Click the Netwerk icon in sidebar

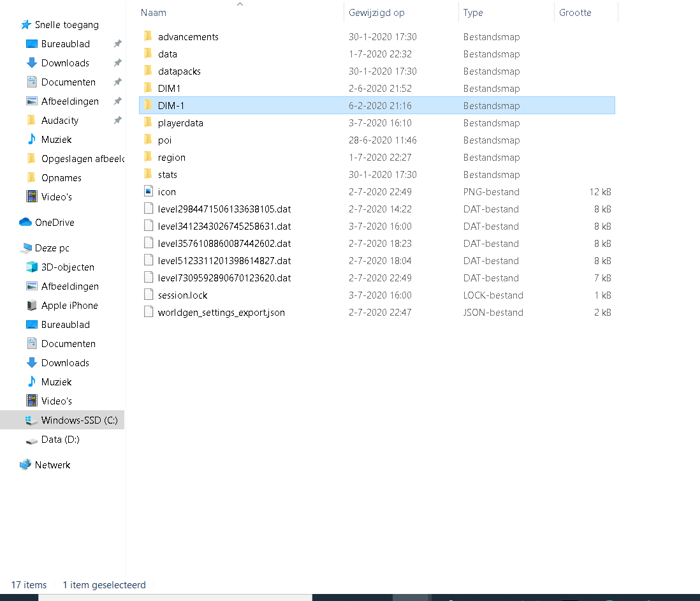[x=26, y=464]
